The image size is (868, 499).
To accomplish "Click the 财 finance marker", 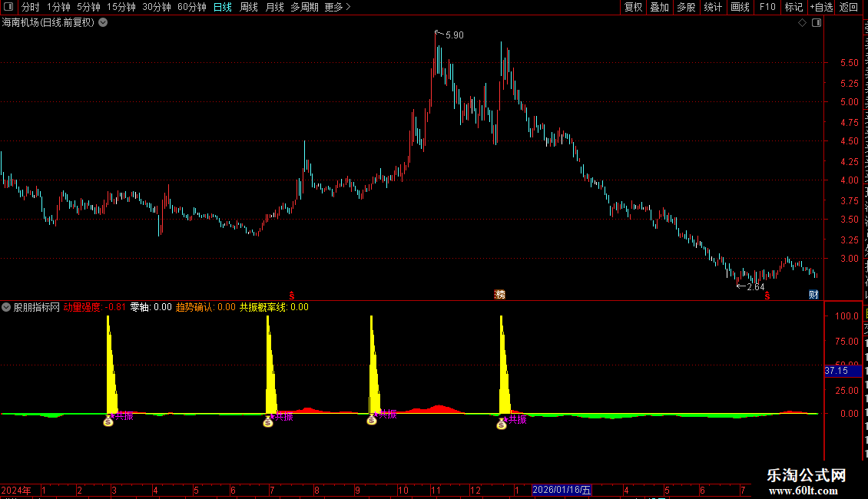I will (x=813, y=294).
